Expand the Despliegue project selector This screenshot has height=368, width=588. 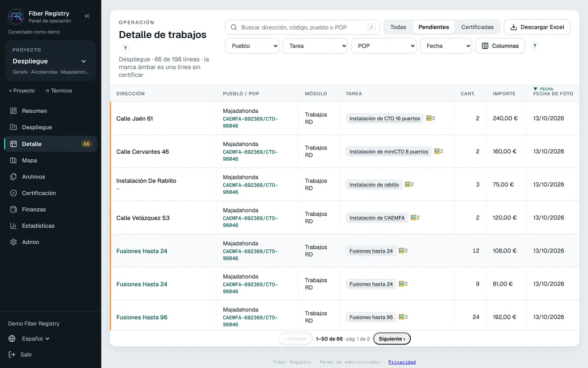pos(51,61)
